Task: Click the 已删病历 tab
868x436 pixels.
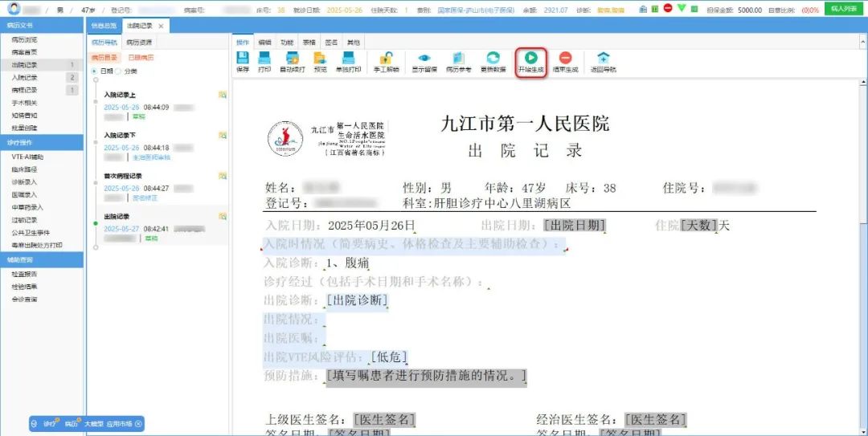Action: (141, 58)
